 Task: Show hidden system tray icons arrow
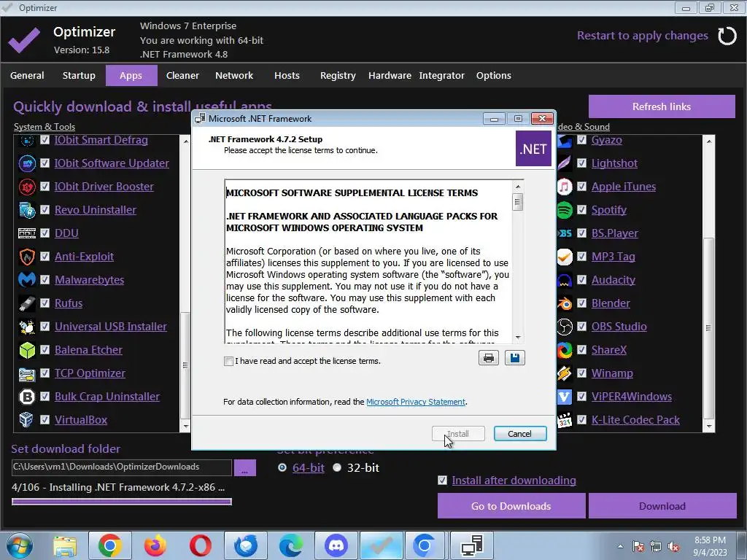(620, 546)
